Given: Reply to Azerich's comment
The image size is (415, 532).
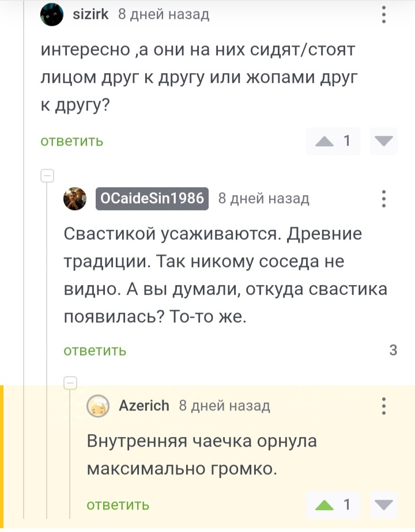Looking at the screenshot, I should (118, 506).
